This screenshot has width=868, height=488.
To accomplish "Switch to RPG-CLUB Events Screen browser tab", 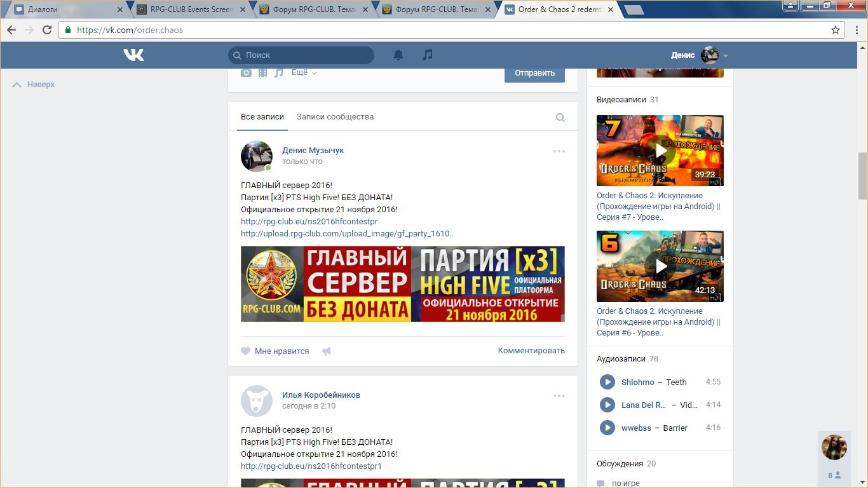I will 191,10.
